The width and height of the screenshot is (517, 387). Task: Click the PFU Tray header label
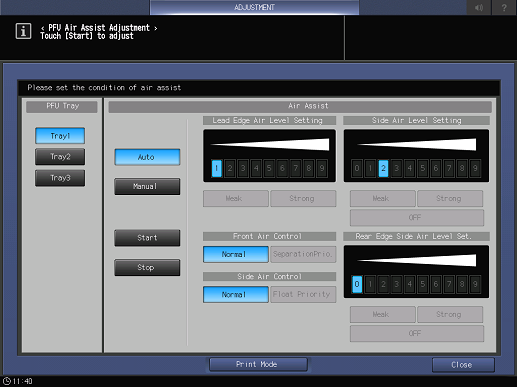click(x=62, y=106)
